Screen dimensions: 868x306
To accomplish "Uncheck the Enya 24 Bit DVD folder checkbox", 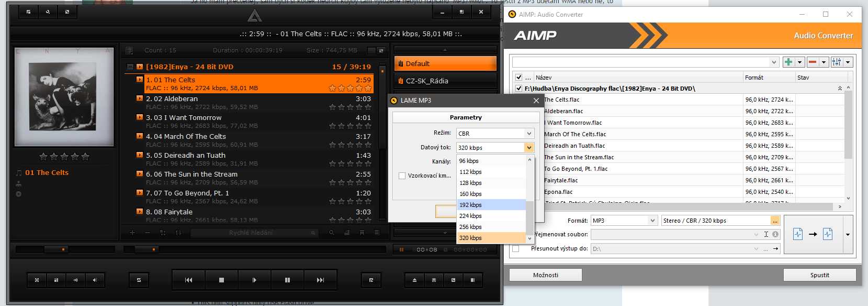I will [x=518, y=89].
